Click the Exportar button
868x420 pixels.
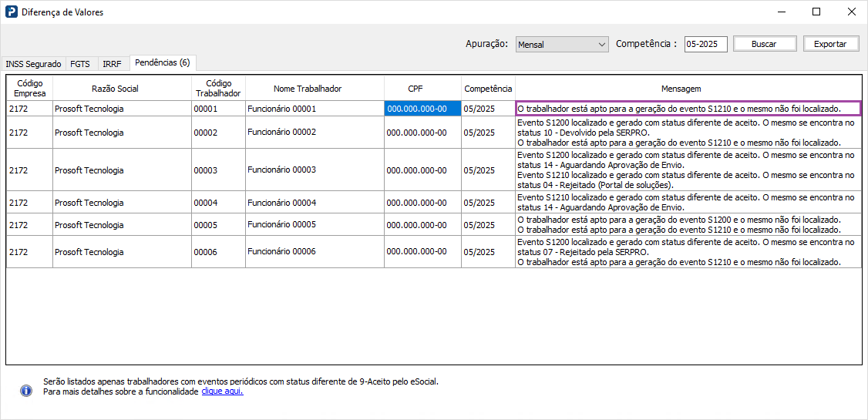click(x=830, y=44)
